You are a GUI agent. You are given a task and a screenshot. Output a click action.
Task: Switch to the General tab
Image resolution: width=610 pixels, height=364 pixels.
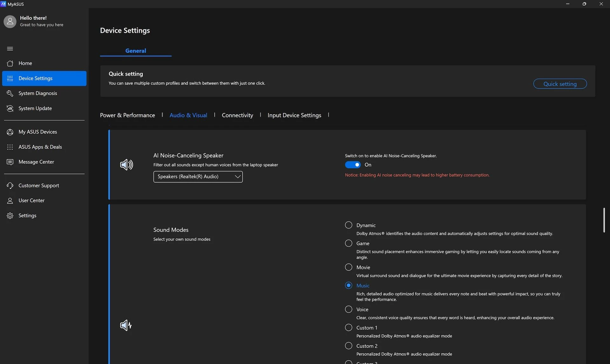tap(136, 51)
